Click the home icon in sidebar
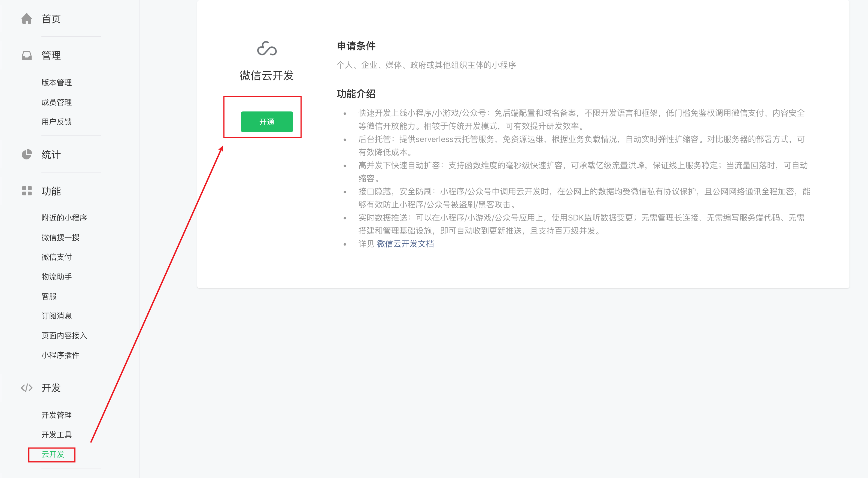 tap(27, 19)
